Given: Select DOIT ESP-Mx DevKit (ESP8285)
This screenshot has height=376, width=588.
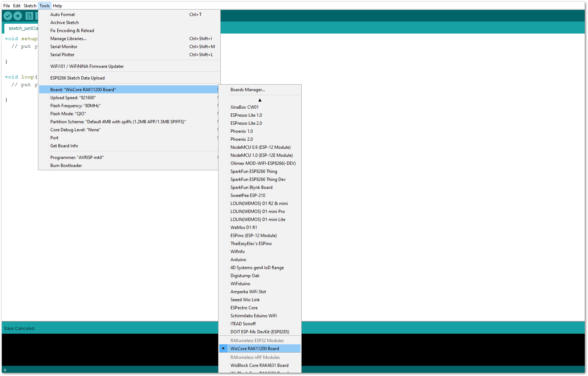Looking at the screenshot, I should point(260,332).
